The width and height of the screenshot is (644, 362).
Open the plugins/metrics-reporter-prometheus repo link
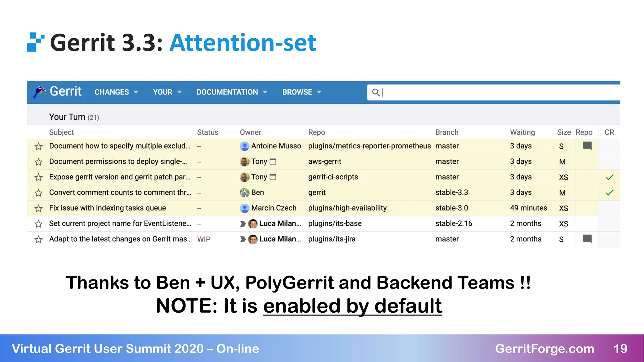369,146
